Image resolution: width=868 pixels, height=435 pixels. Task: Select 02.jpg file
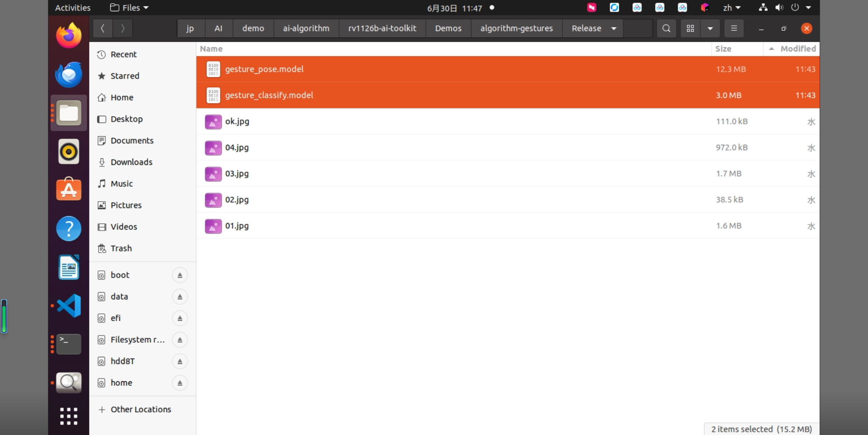[x=508, y=200]
